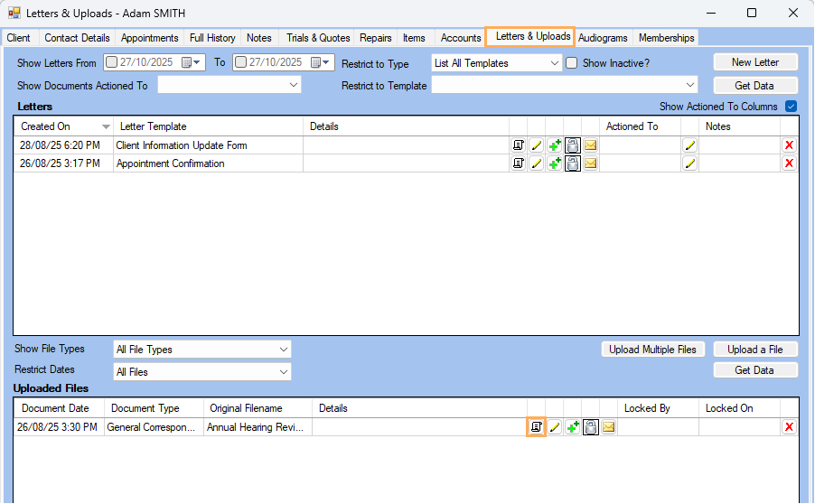This screenshot has height=504, width=815.
Task: View the Annual Hearing Review uploaded document
Action: 536,427
